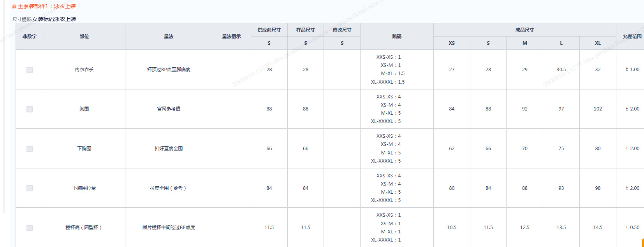Check the 非数字 box for 内衣衣长
The width and height of the screenshot is (644, 247).
(x=30, y=70)
